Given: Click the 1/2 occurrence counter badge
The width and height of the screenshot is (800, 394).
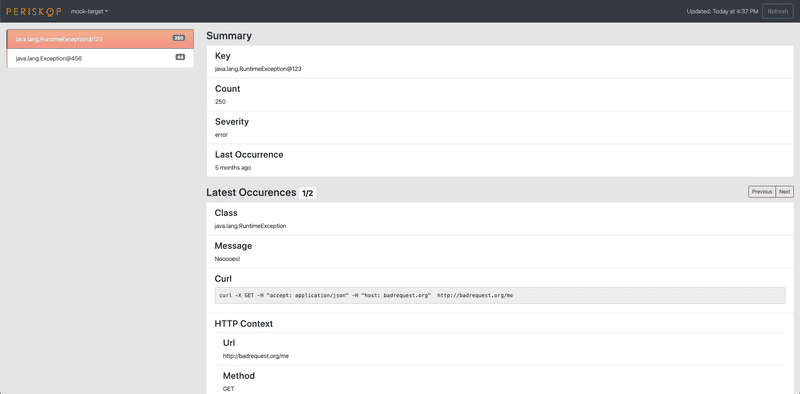Looking at the screenshot, I should tap(308, 193).
